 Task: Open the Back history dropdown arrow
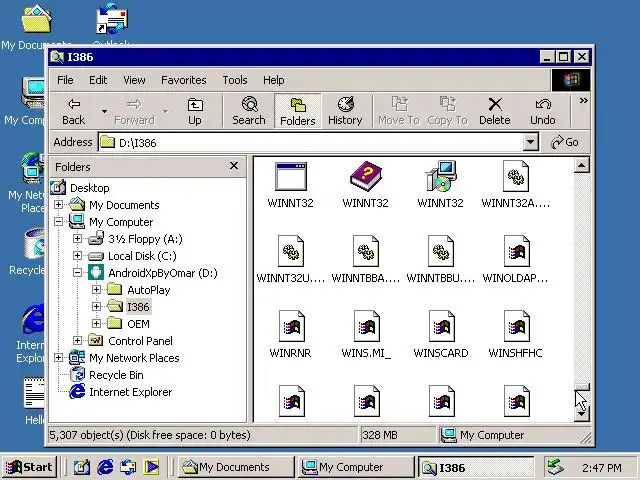point(104,111)
